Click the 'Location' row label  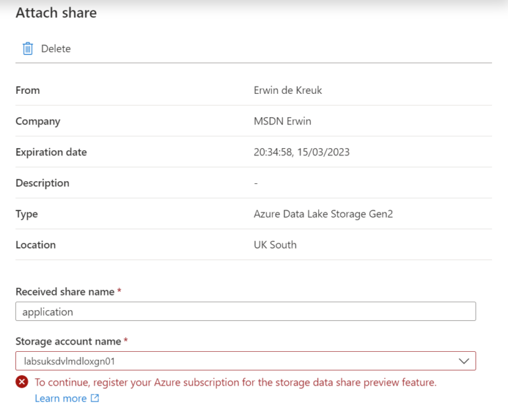pyautogui.click(x=36, y=245)
